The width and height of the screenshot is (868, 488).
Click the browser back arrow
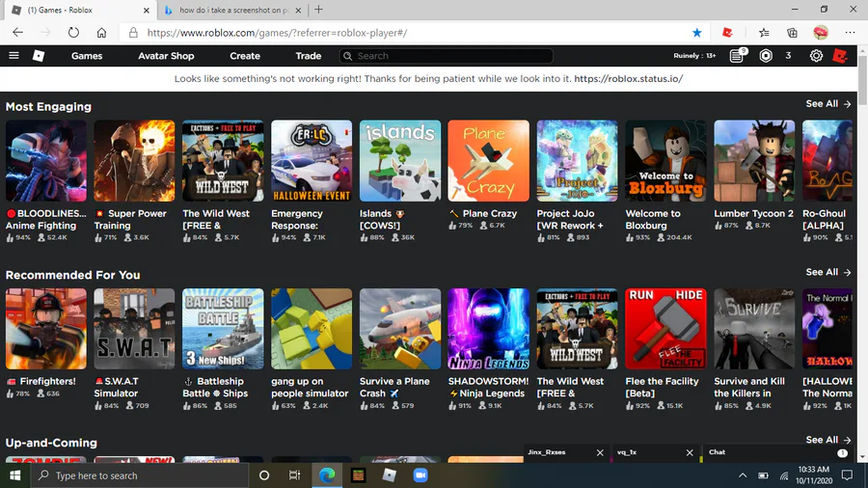tap(17, 33)
